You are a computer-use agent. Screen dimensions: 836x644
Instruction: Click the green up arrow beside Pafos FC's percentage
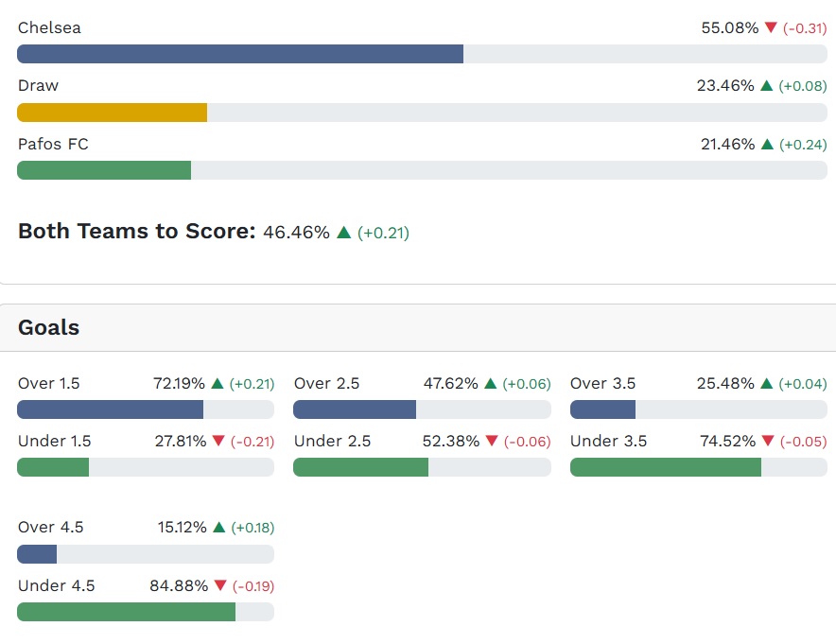coord(767,145)
